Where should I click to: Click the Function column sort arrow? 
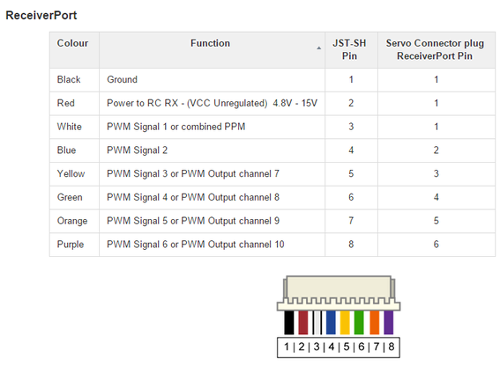pyautogui.click(x=319, y=48)
